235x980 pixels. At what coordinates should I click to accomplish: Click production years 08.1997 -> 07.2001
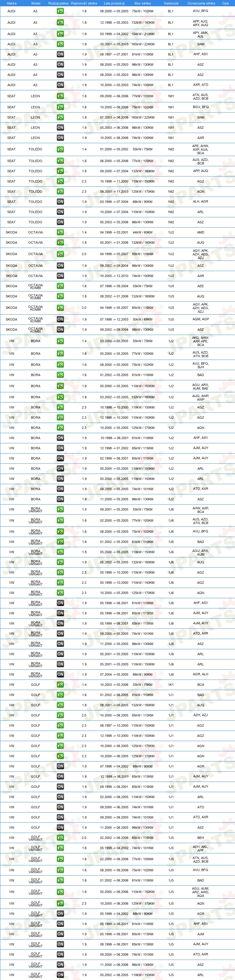[114, 54]
